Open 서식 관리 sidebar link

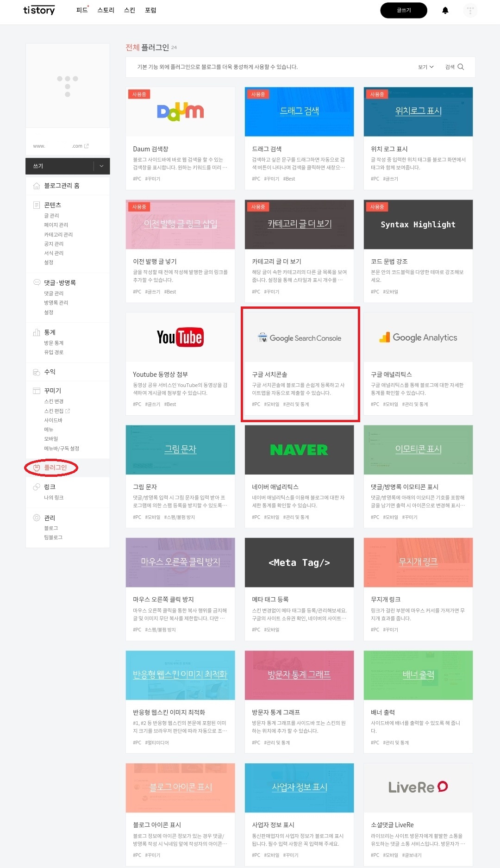[x=54, y=253]
